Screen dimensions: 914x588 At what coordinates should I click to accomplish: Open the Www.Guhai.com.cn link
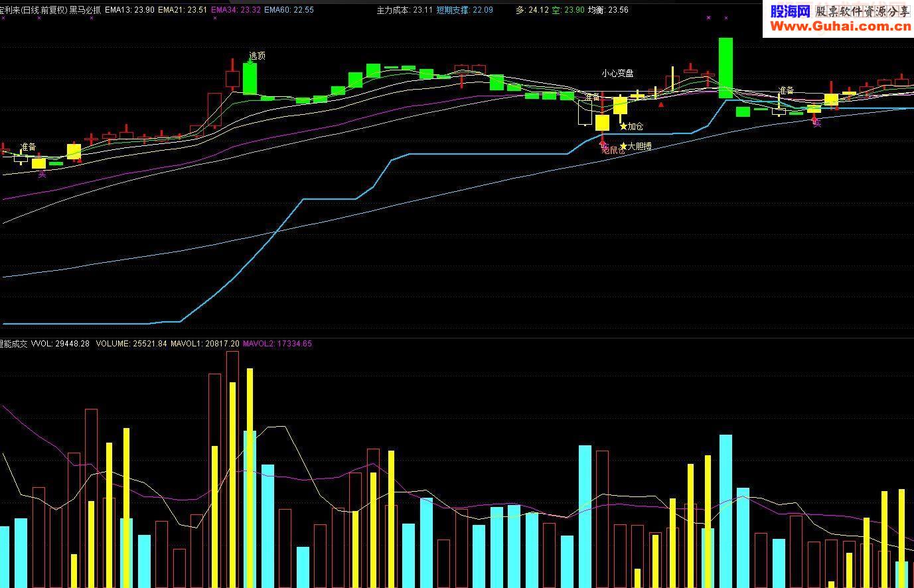click(x=840, y=27)
